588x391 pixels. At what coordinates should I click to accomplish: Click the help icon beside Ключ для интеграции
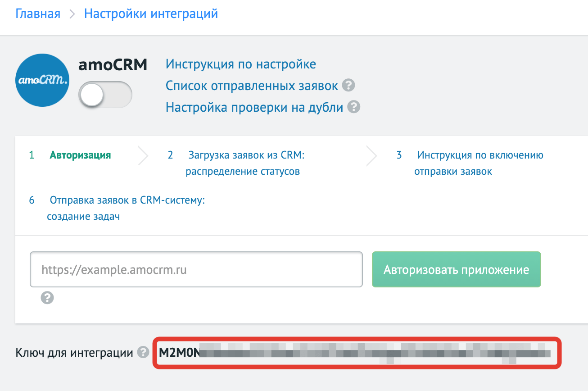click(x=143, y=352)
